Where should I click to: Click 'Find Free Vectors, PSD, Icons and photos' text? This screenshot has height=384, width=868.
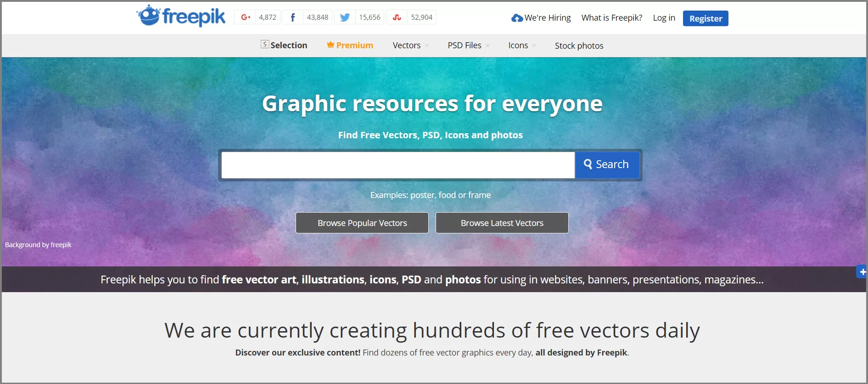tap(431, 135)
